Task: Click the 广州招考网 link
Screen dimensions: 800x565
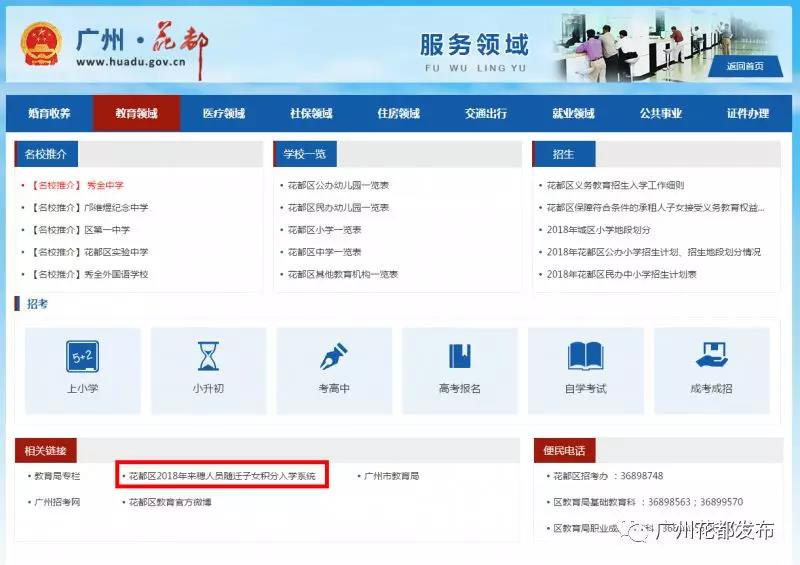Action: tap(57, 502)
